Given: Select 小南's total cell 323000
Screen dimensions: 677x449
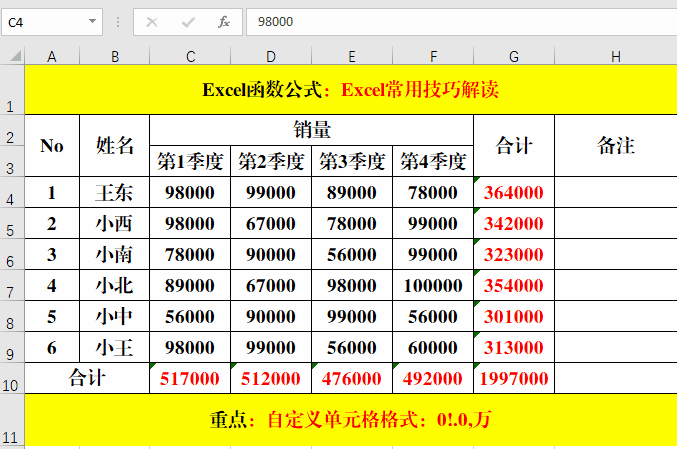Looking at the screenshot, I should pos(514,254).
